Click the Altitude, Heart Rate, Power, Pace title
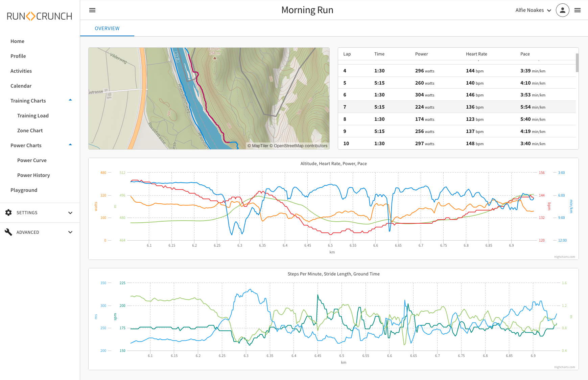The image size is (588, 380). point(334,164)
